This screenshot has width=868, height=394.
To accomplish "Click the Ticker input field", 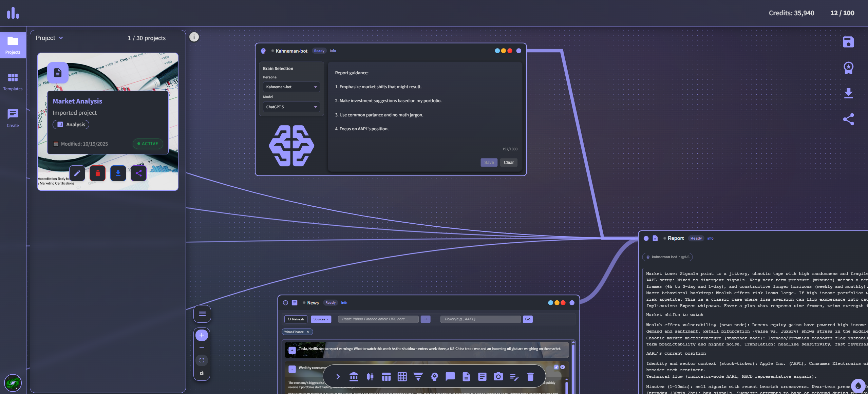I will 480,319.
